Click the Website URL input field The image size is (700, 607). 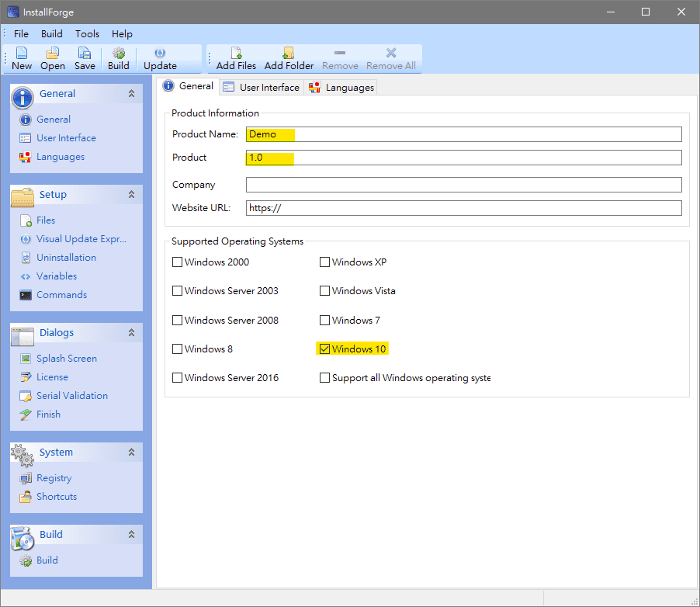click(464, 208)
